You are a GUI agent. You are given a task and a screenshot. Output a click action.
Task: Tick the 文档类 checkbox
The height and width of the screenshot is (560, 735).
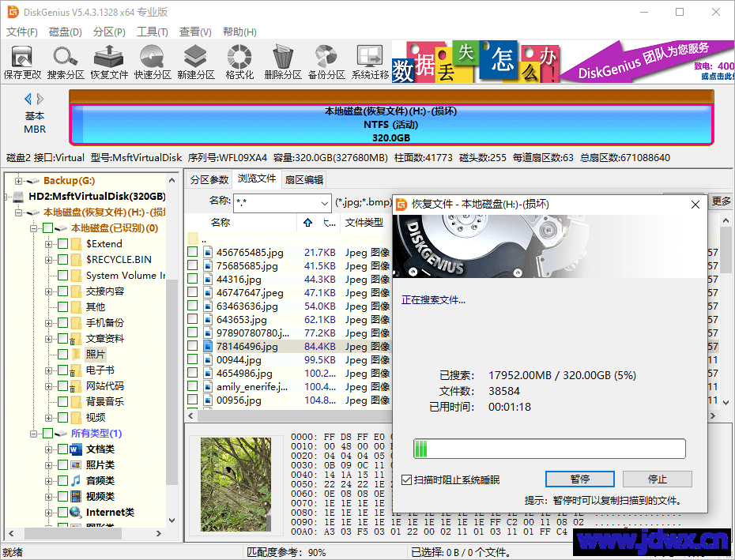click(62, 449)
